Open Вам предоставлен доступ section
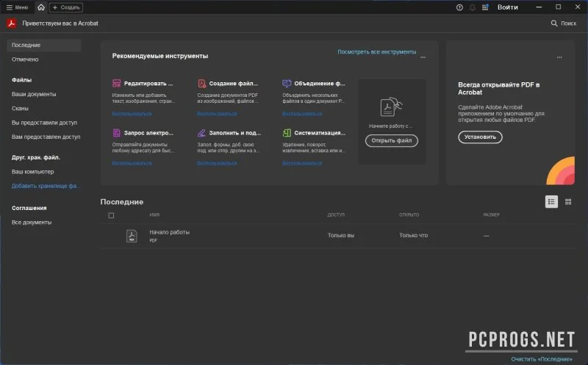This screenshot has height=365, width=588. pyautogui.click(x=46, y=137)
